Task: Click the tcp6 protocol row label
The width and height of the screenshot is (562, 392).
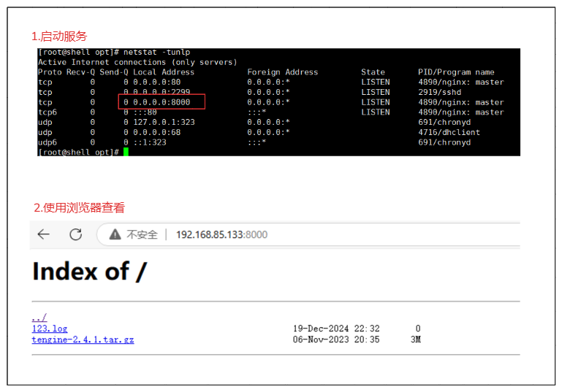Action: (48, 112)
